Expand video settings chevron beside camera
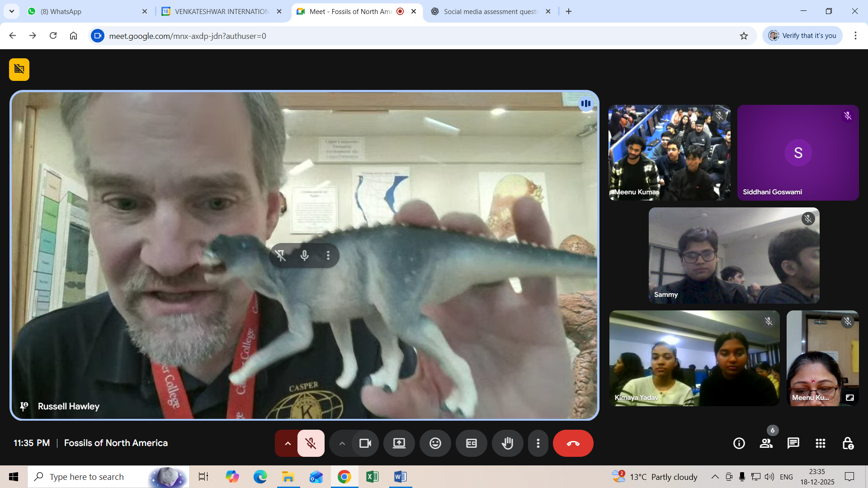Image resolution: width=868 pixels, height=488 pixels. 342,443
